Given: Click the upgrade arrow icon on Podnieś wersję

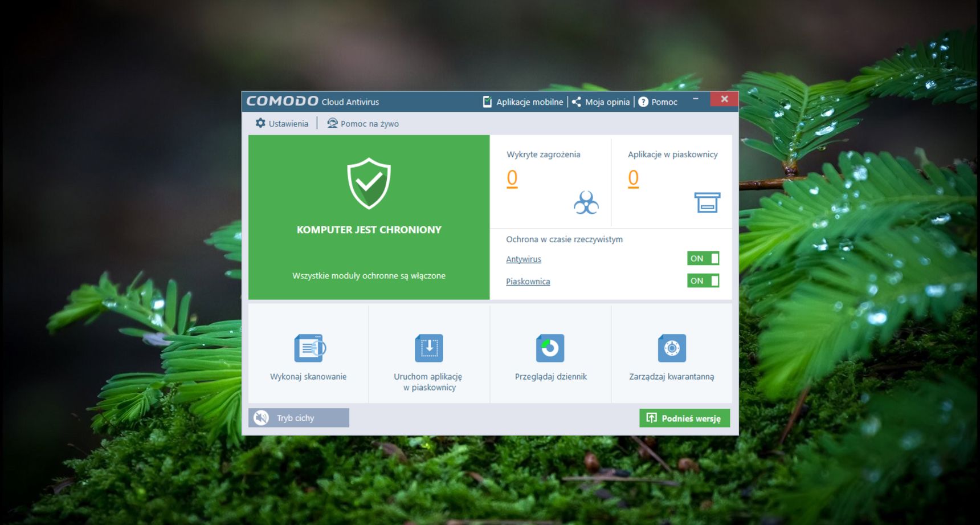Looking at the screenshot, I should (x=652, y=418).
